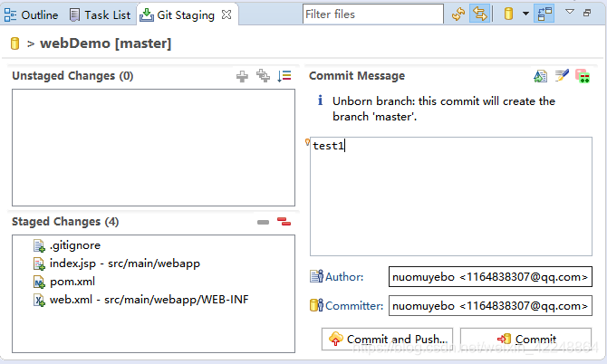Screen dimensions: 607x364
Task: Select pom.xml staged file
Action: pyautogui.click(x=72, y=282)
